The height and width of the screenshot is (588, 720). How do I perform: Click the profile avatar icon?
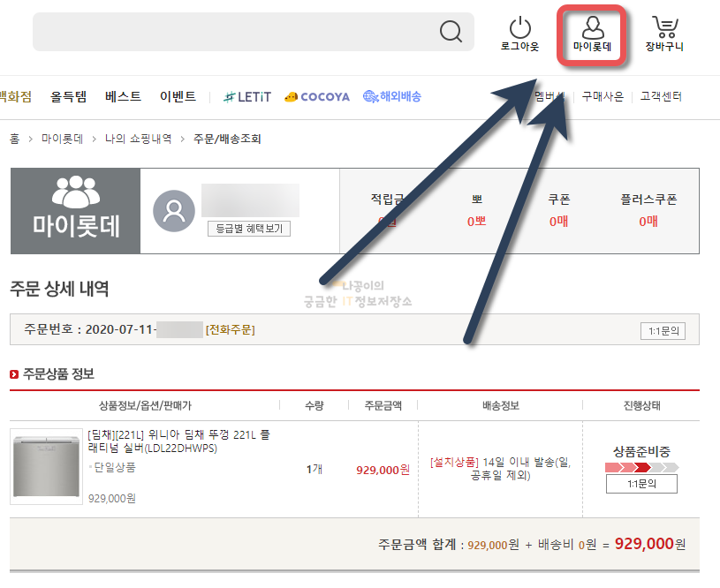[x=174, y=211]
